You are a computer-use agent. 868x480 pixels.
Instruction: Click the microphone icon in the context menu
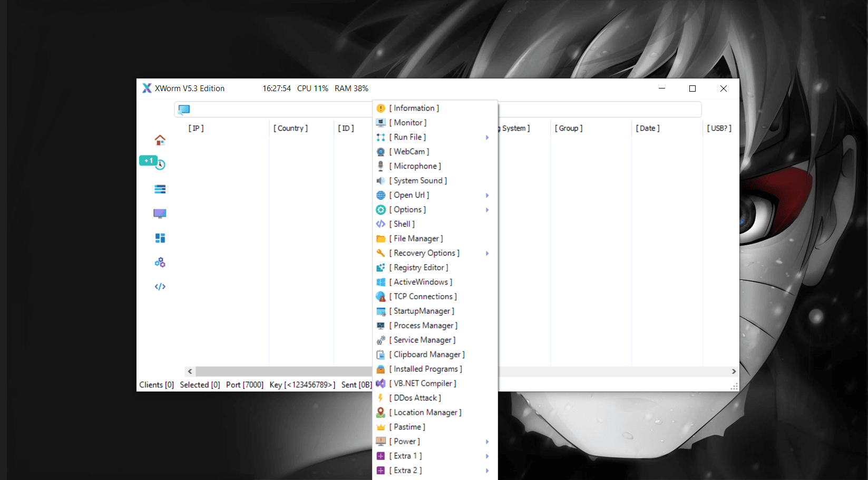tap(381, 165)
